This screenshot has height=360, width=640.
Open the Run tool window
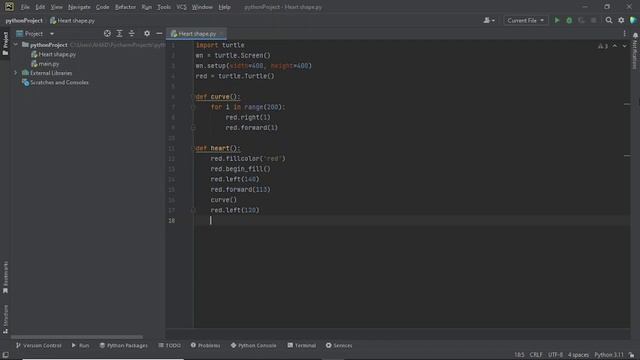point(80,345)
